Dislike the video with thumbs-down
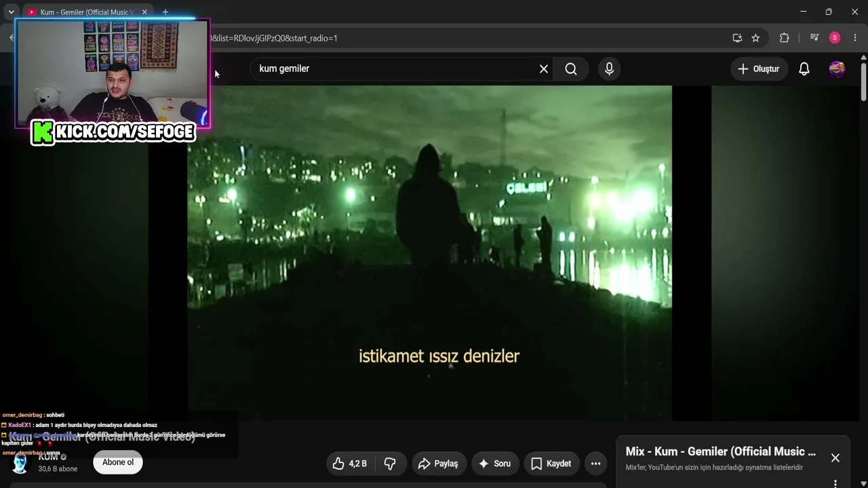The image size is (868, 488). tap(390, 464)
